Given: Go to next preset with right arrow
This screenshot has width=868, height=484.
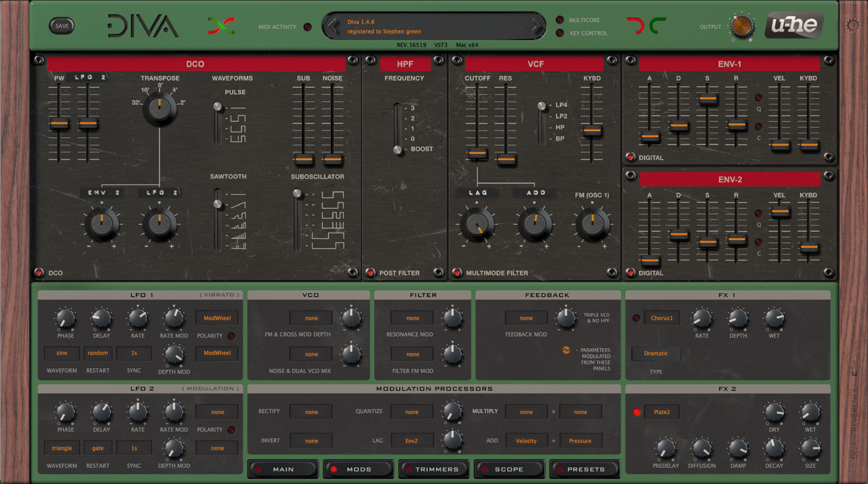Looking at the screenshot, I should [536, 26].
